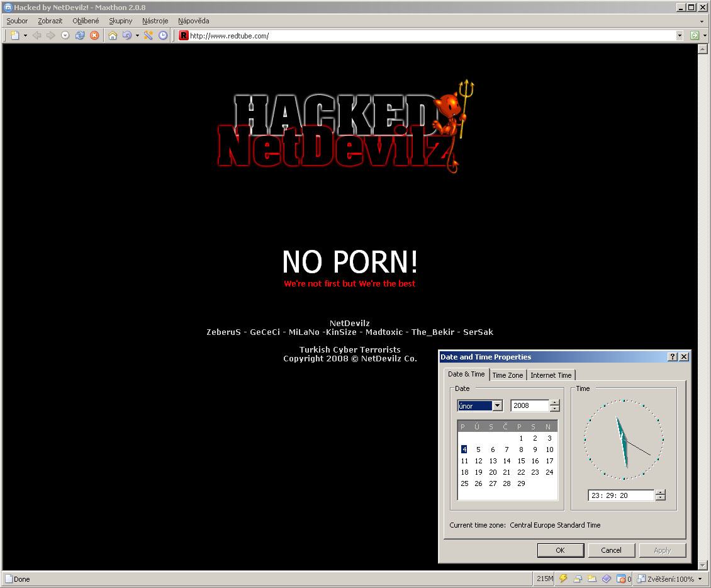Open the Oblíbené menu
Image resolution: width=711 pixels, height=588 pixels.
coord(86,21)
